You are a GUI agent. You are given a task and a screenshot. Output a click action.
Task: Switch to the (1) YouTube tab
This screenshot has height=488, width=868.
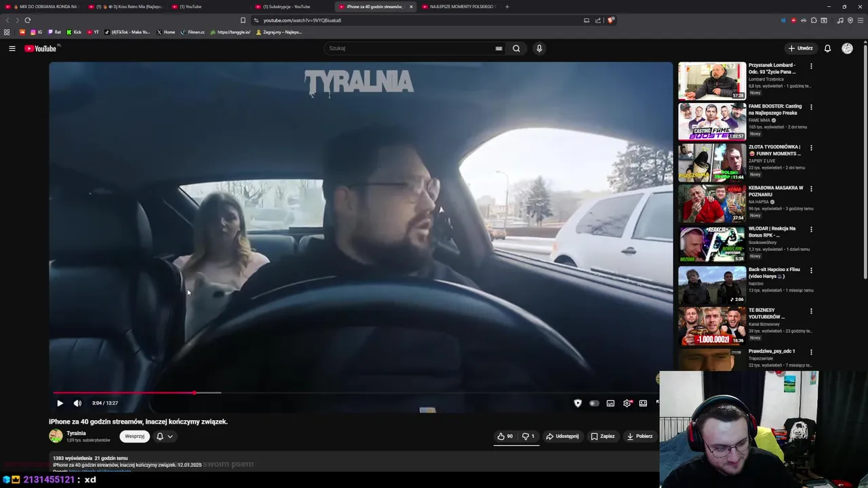click(210, 7)
